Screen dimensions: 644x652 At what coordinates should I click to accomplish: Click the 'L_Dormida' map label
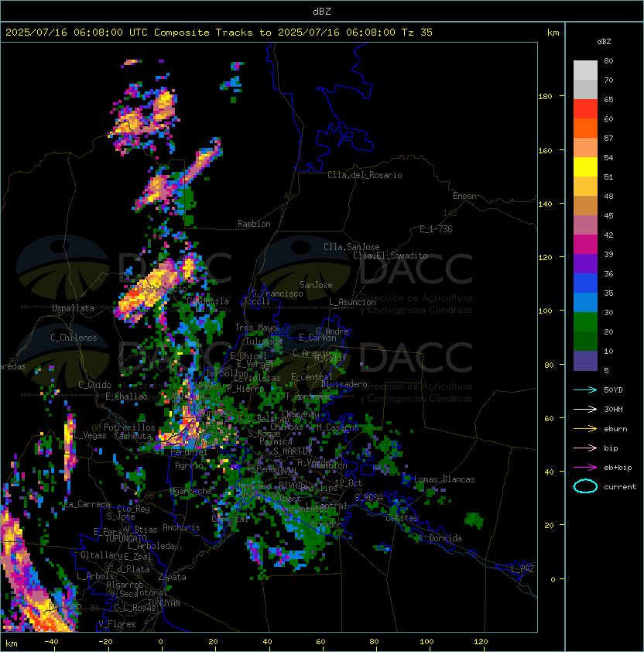point(440,538)
